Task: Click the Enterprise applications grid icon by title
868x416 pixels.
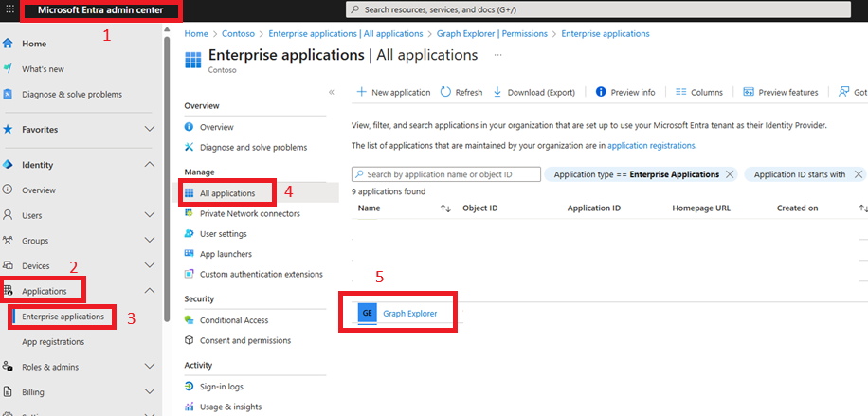Action: coord(193,60)
